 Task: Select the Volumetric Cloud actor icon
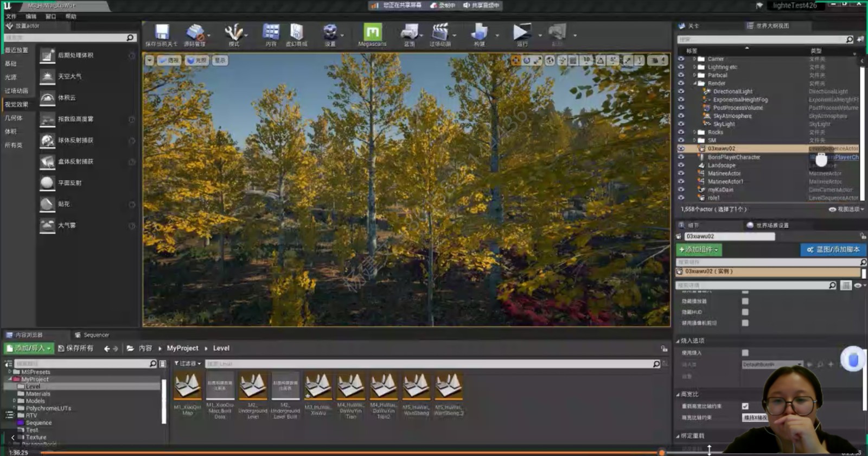pos(48,98)
